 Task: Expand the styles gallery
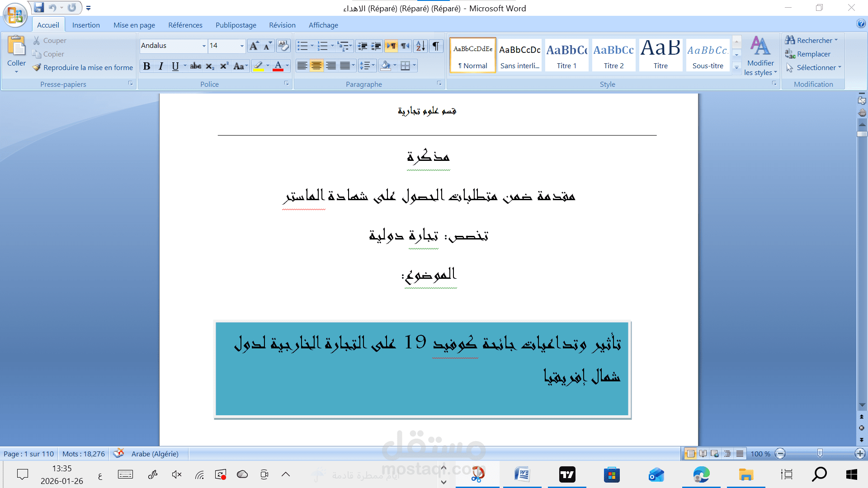pos(737,67)
